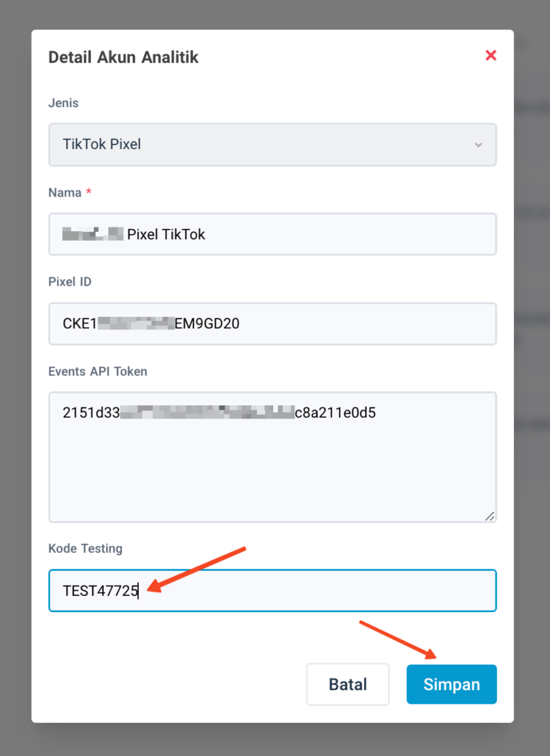Focus the Kode Testing input
This screenshot has width=550, height=756.
(x=272, y=591)
